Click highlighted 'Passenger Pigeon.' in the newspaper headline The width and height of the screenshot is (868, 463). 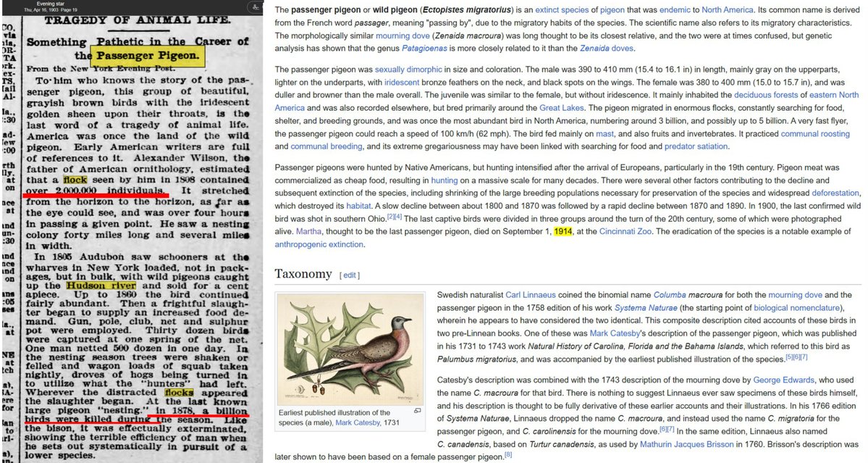coord(148,56)
